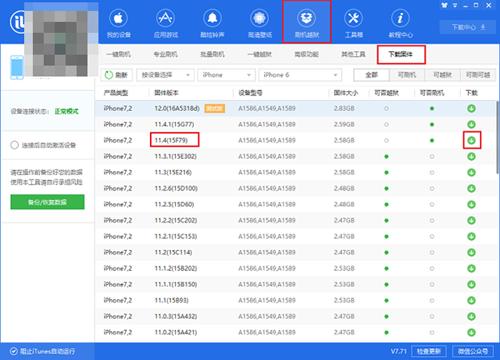Switch to the 专业刷机 tab
The width and height of the screenshot is (500, 360).
pyautogui.click(x=166, y=54)
